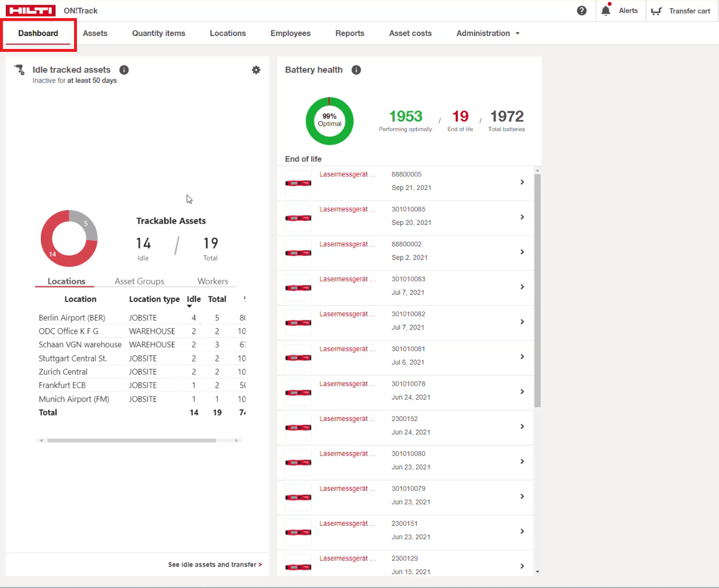Image resolution: width=719 pixels, height=588 pixels.
Task: Open Alerts bell icon
Action: (x=606, y=10)
